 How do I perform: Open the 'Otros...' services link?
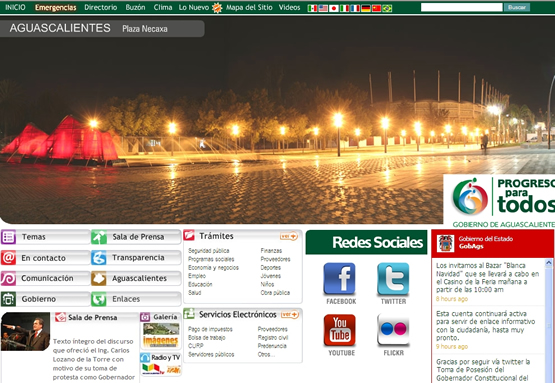click(266, 354)
